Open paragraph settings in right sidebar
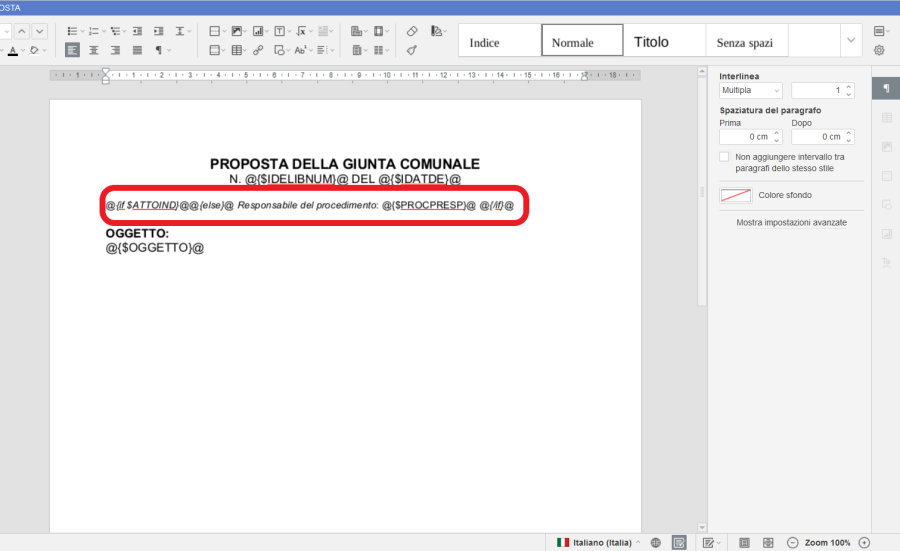 885,89
